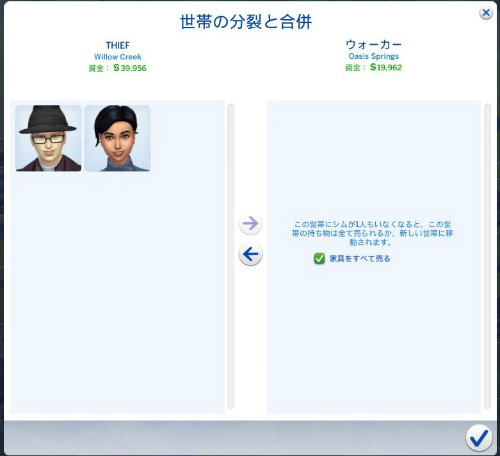
Task: Click the Willow Creek location label
Action: [x=118, y=57]
